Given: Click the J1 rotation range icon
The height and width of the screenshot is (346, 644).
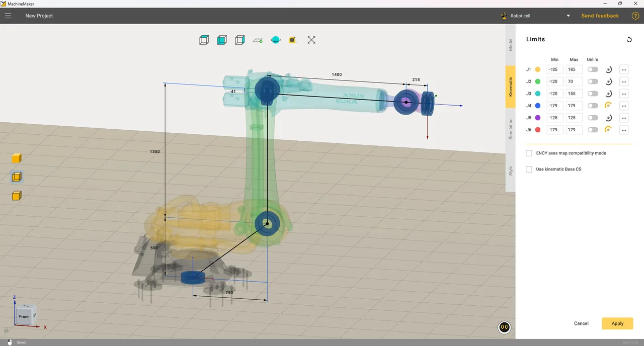Looking at the screenshot, I should click(x=608, y=69).
